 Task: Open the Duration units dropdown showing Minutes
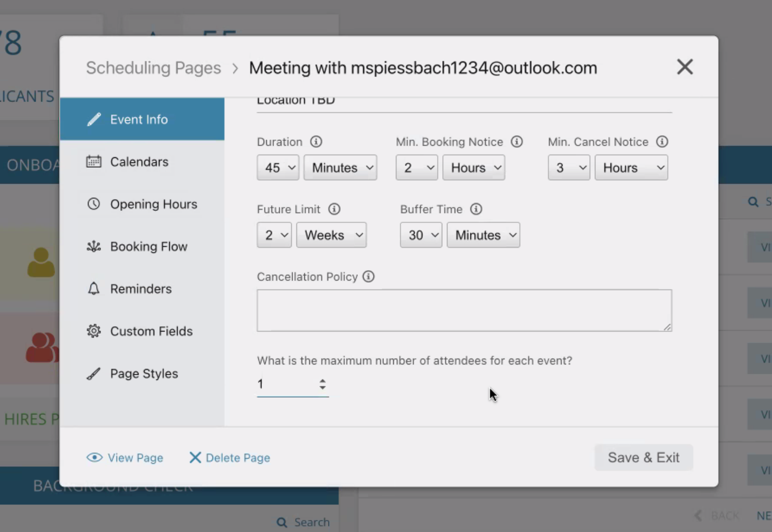(340, 168)
